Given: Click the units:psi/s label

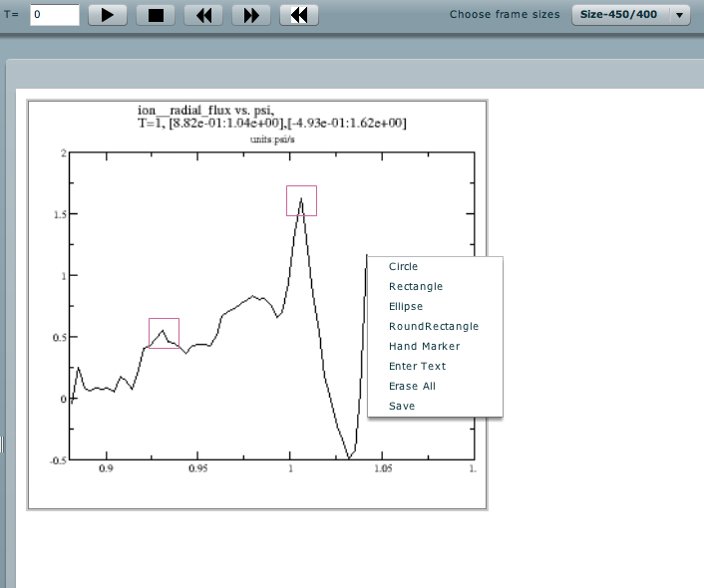Looking at the screenshot, I should (x=272, y=140).
